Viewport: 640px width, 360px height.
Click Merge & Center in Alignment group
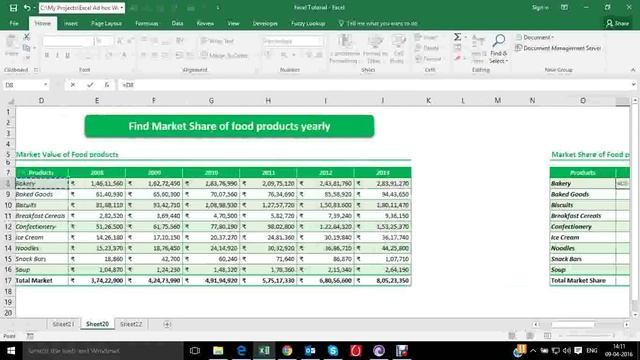tap(224, 55)
